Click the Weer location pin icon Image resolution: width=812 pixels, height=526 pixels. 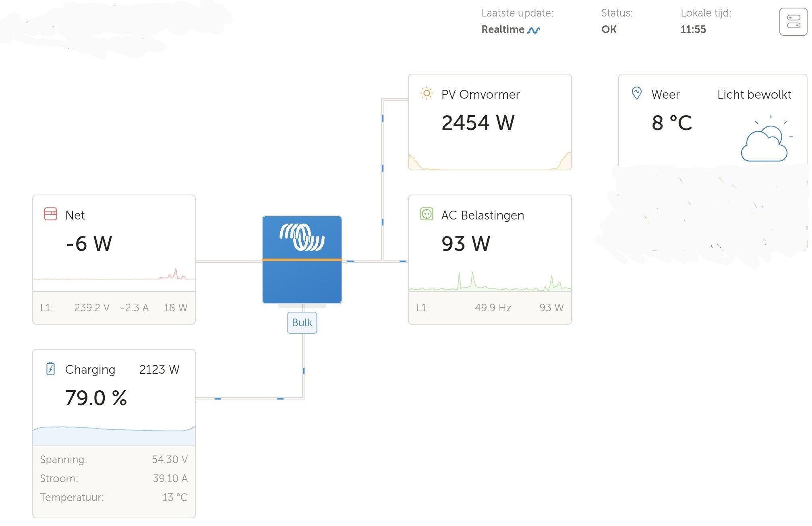click(636, 93)
